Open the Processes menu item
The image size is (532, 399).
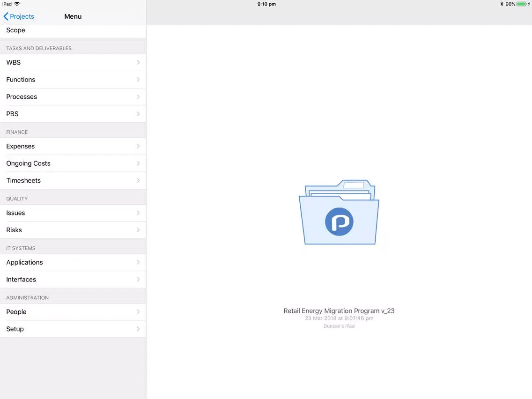[x=73, y=96]
